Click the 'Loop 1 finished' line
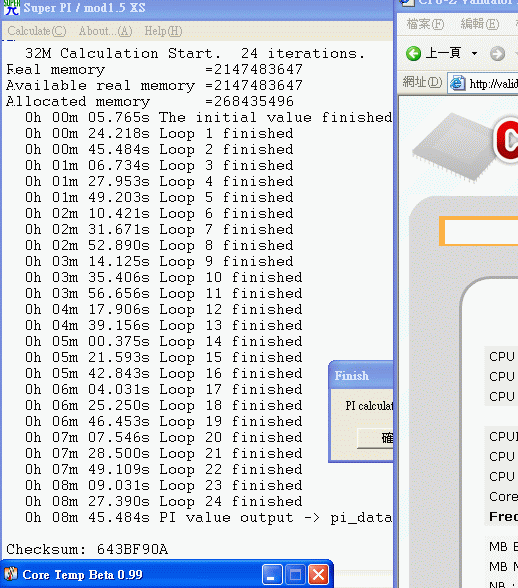This screenshot has height=588, width=518. [x=159, y=134]
